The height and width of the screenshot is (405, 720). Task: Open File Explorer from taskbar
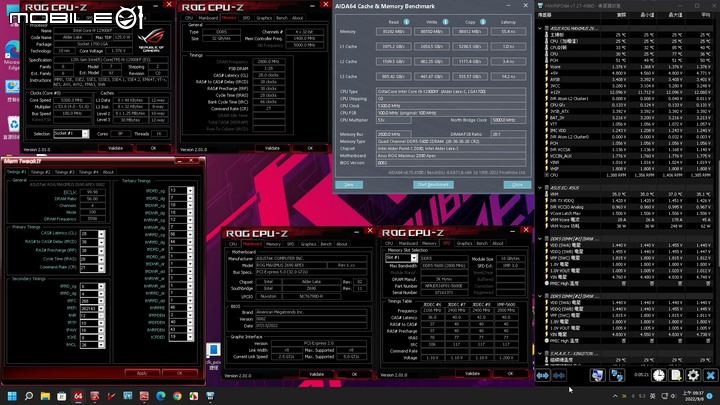pyautogui.click(x=45, y=396)
